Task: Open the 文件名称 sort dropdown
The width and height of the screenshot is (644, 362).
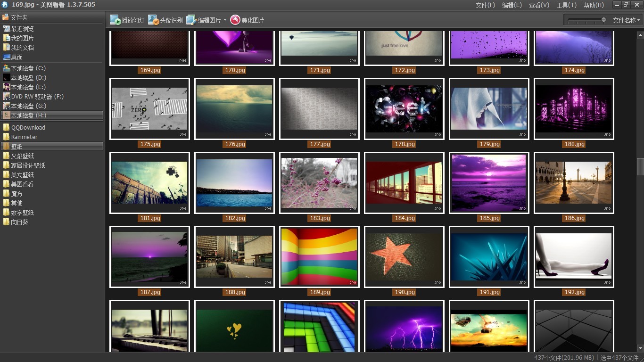Action: click(x=626, y=20)
